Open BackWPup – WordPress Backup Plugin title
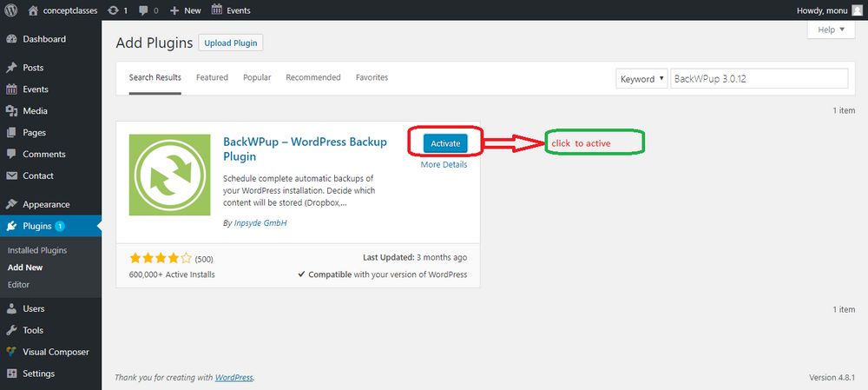Image resolution: width=868 pixels, height=390 pixels. point(305,149)
